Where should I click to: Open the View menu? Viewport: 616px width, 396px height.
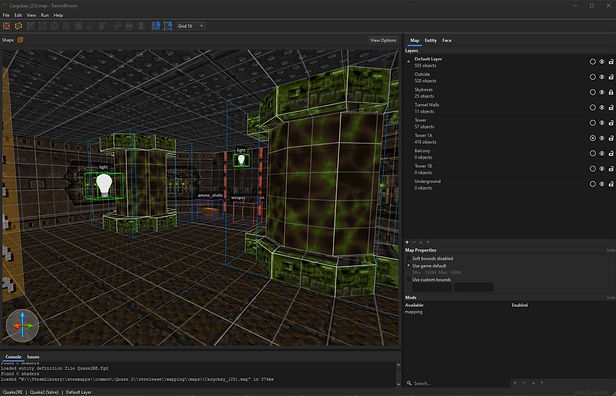[31, 15]
